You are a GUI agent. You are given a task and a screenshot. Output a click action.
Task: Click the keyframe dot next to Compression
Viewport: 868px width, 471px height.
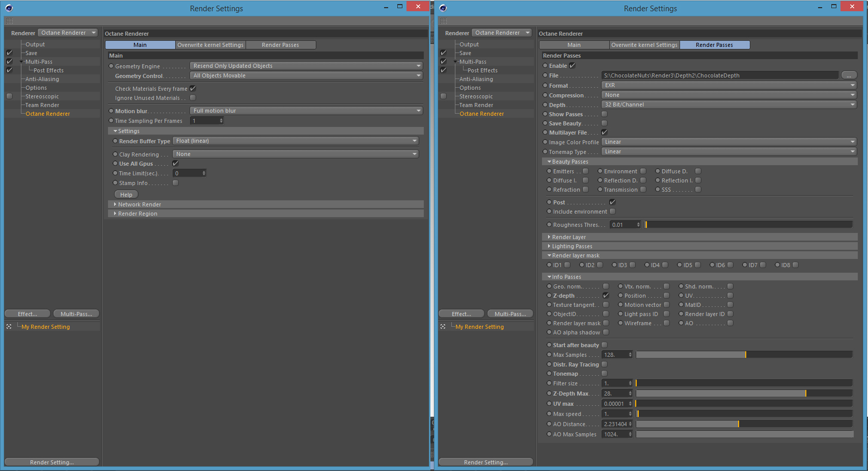pyautogui.click(x=545, y=95)
